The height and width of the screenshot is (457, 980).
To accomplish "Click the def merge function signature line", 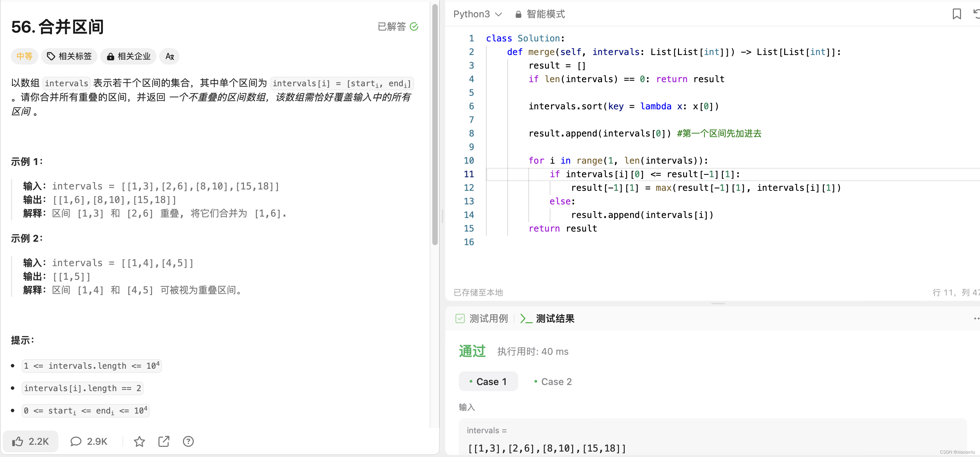I will (673, 52).
